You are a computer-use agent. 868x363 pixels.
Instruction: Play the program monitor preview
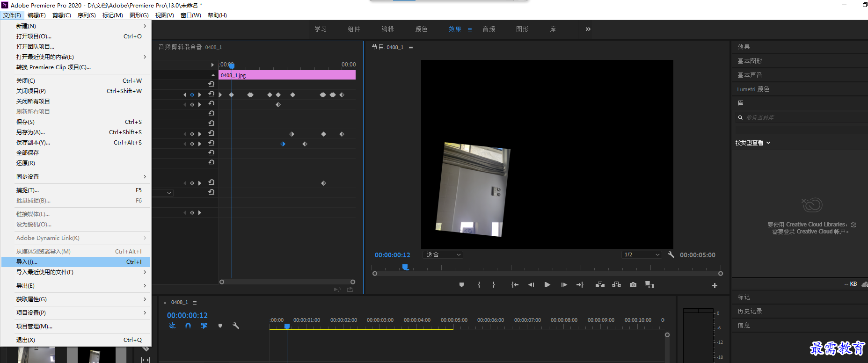pos(547,285)
